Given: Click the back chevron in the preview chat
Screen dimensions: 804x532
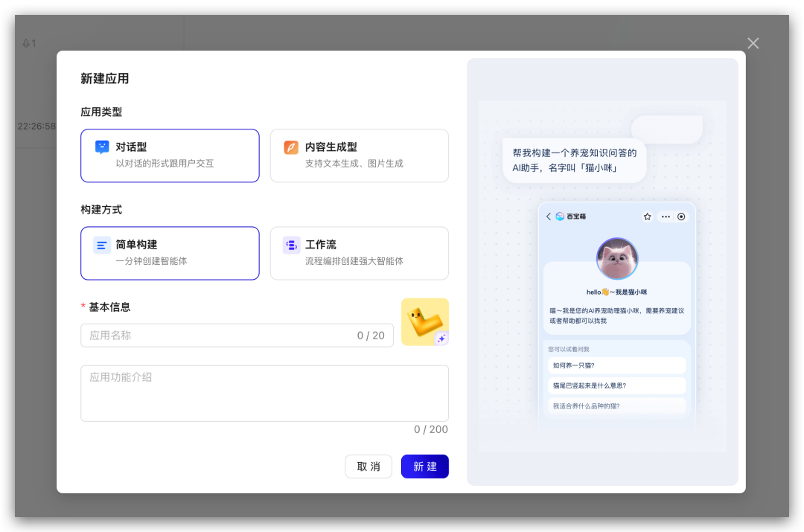Looking at the screenshot, I should tap(549, 216).
